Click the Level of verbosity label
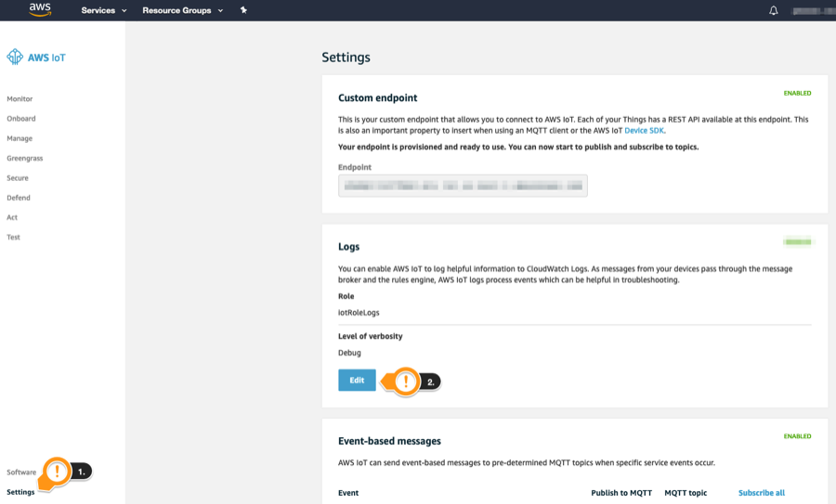836x504 pixels. point(370,336)
